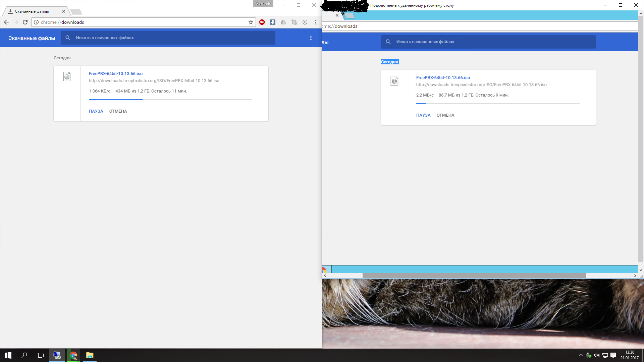This screenshot has width=644, height=362.
Task: Click the play button extension icon
Action: click(x=305, y=22)
